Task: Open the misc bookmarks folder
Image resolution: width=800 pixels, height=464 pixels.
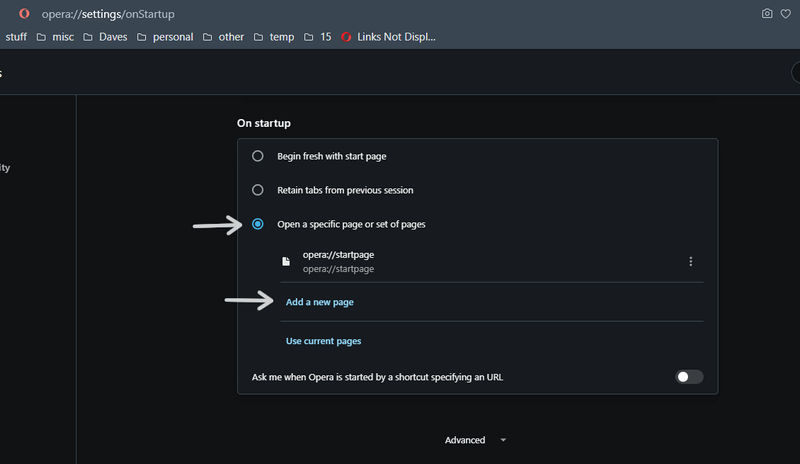Action: (55, 37)
